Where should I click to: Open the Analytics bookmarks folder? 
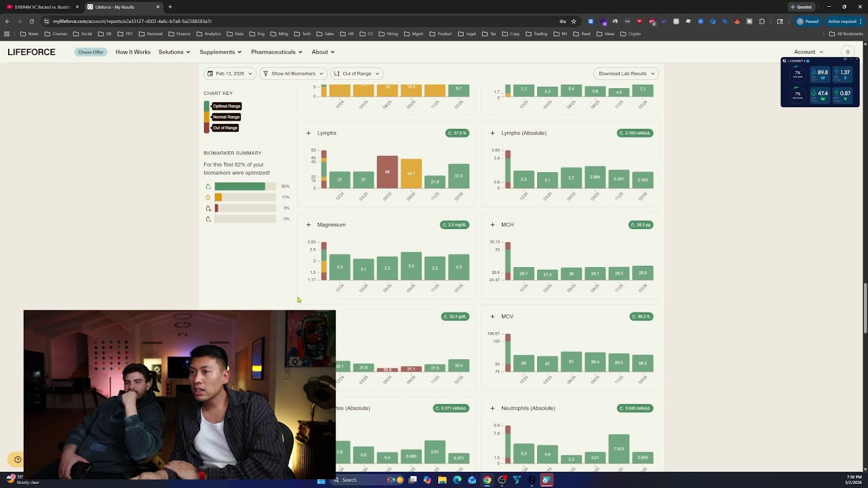208,34
